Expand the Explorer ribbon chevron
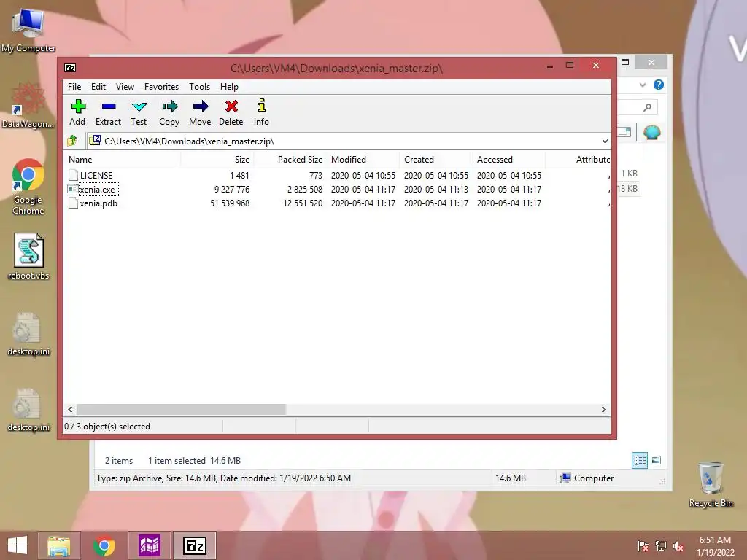 [x=642, y=85]
